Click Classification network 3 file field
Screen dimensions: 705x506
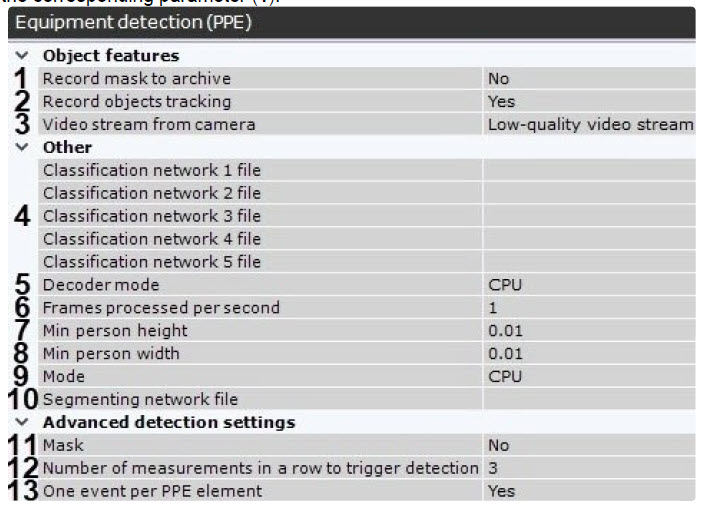(588, 216)
